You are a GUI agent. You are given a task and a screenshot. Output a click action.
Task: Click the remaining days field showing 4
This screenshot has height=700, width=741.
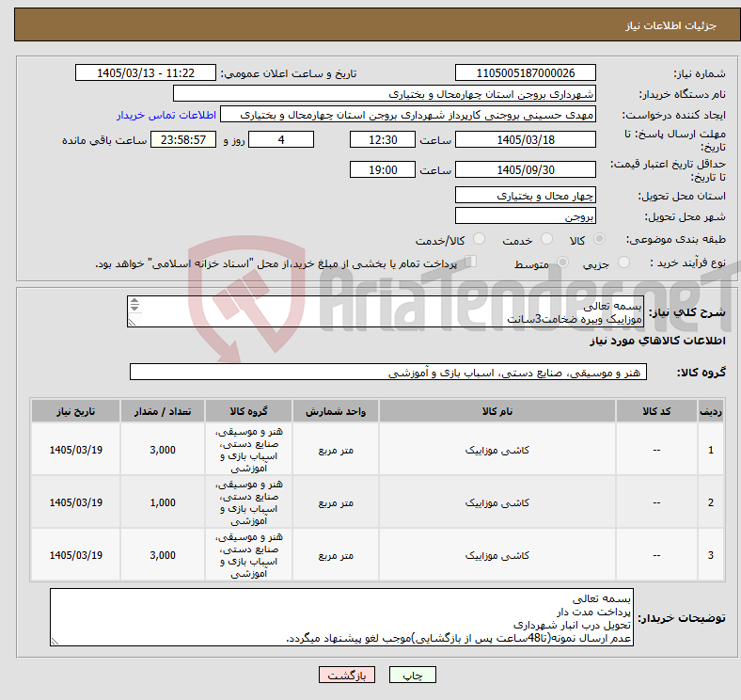[x=281, y=140]
